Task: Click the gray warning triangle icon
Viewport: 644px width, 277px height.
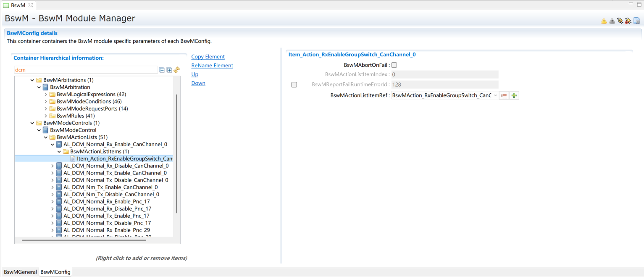Action: (612, 21)
